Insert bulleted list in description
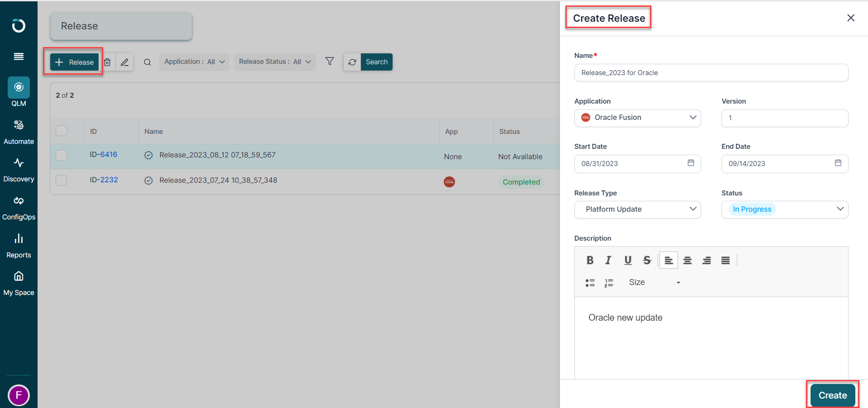The width and height of the screenshot is (868, 408). 590,283
